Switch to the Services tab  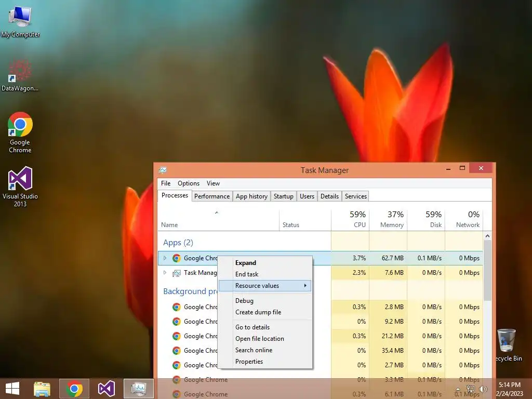355,196
